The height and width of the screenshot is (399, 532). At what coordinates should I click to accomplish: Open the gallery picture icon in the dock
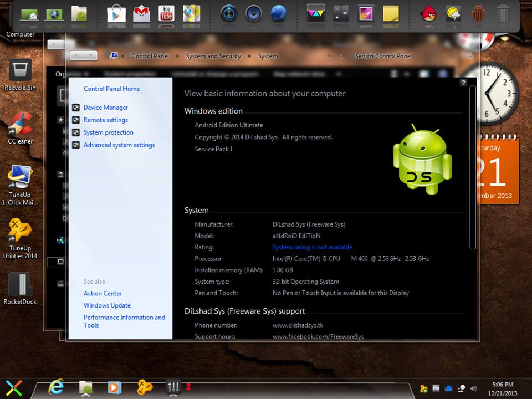tap(366, 14)
